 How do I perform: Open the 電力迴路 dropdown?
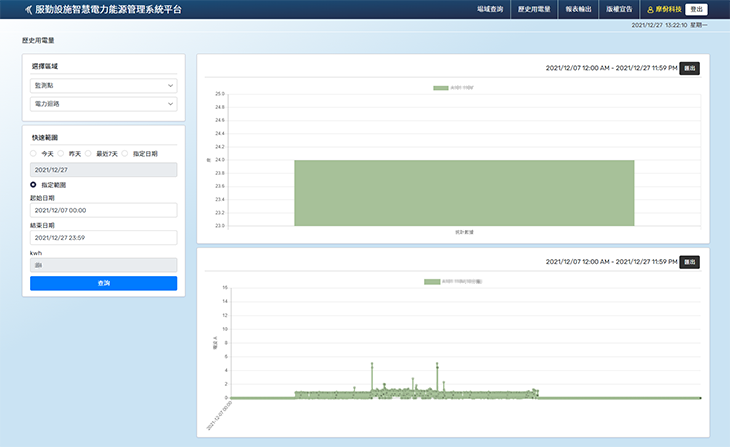pyautogui.click(x=103, y=104)
